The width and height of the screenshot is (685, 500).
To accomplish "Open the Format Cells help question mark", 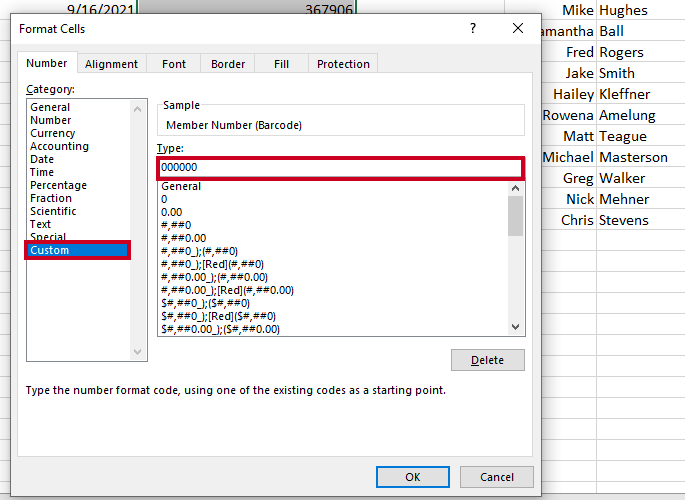I will pyautogui.click(x=473, y=28).
